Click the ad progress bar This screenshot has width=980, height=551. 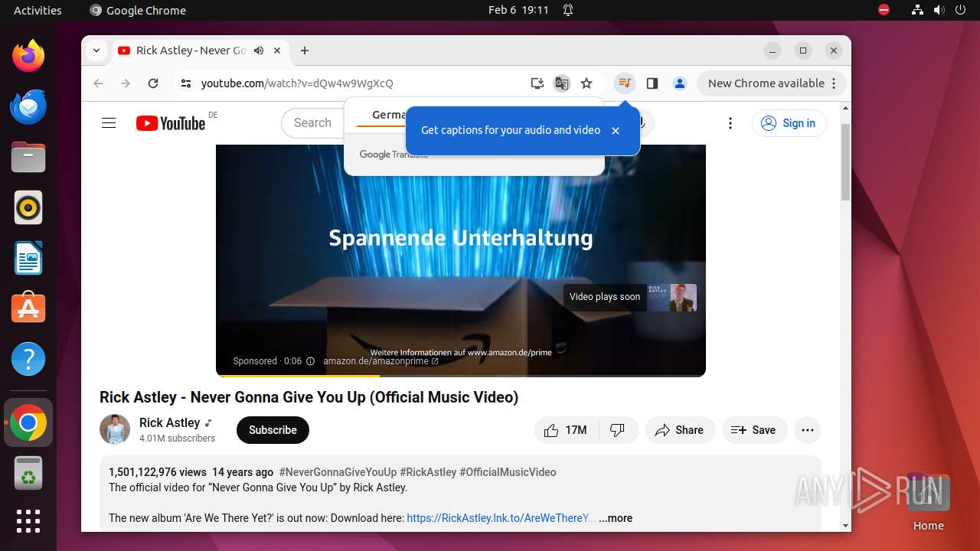pyautogui.click(x=461, y=376)
